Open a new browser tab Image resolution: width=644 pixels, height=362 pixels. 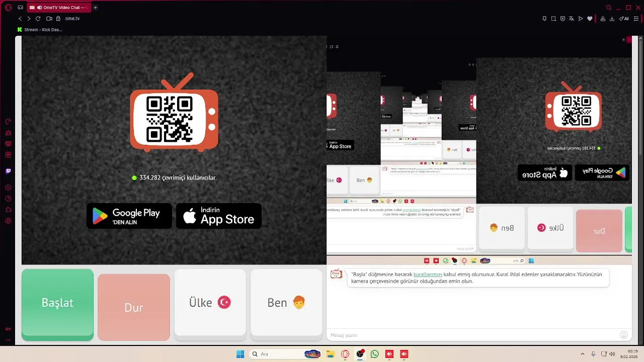[x=96, y=8]
